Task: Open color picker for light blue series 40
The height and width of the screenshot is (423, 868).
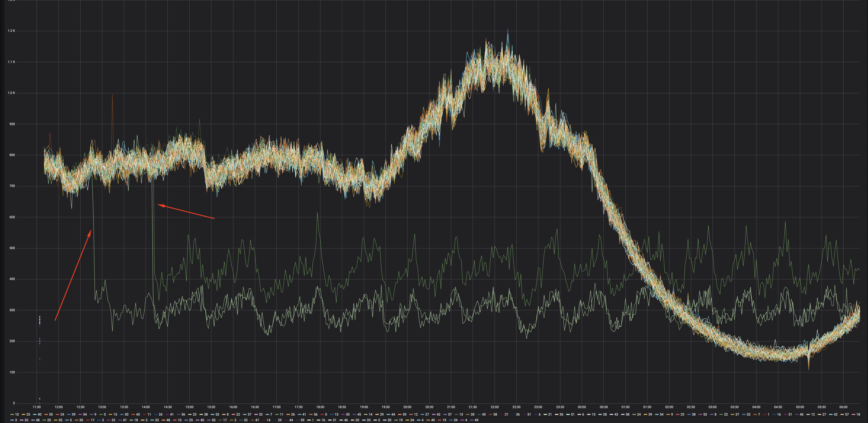Action: click(x=35, y=415)
